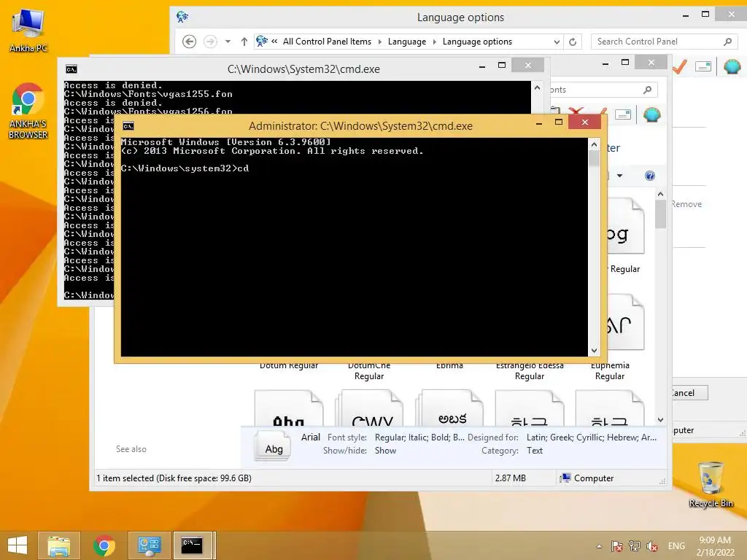Viewport: 747px width, 560px height.
Task: Expand the breadcrumb overflow chevron
Action: point(274,42)
